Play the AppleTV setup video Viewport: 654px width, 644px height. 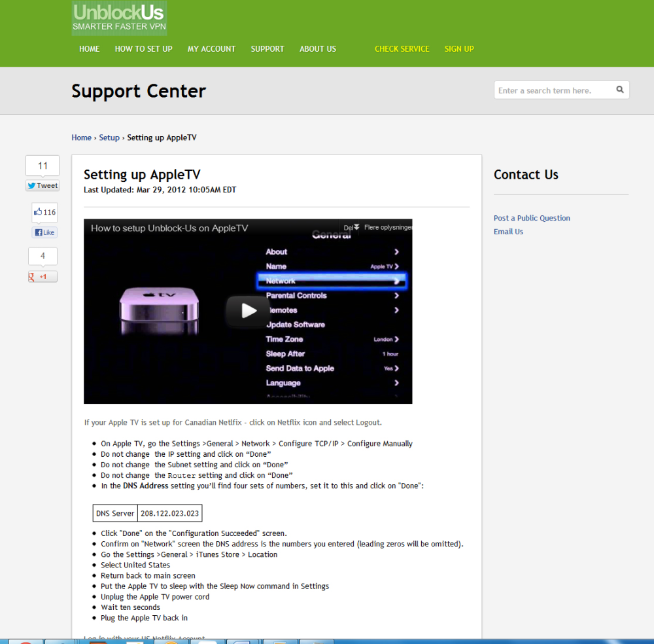pos(248,310)
